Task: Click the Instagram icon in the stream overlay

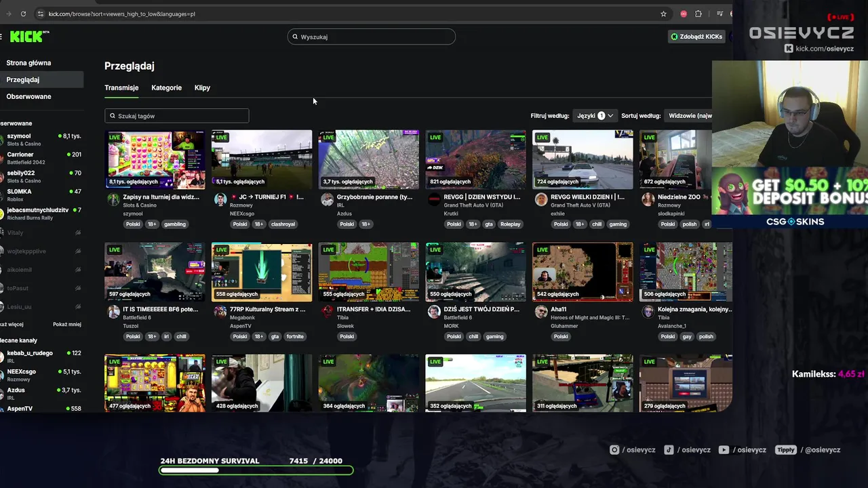Action: (x=614, y=449)
